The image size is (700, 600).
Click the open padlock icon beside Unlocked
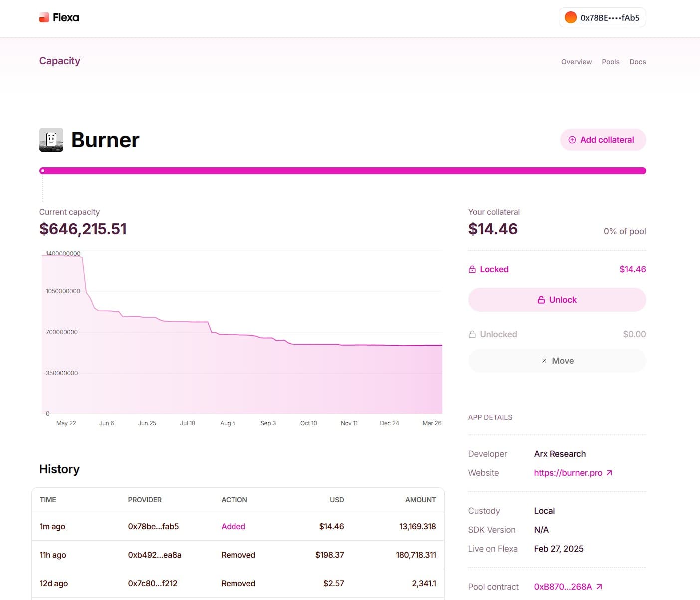click(472, 334)
